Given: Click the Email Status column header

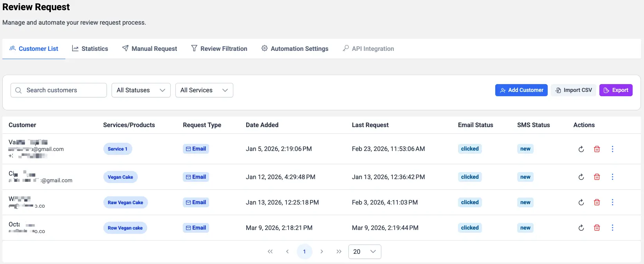Looking at the screenshot, I should click(x=476, y=125).
